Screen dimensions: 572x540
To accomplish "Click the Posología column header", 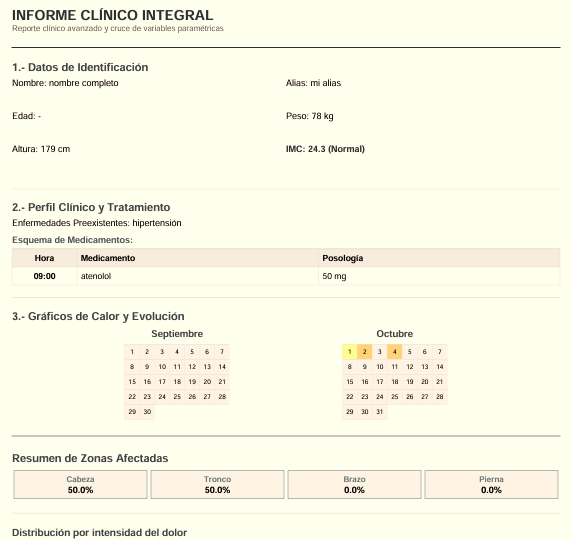I will (439, 258).
